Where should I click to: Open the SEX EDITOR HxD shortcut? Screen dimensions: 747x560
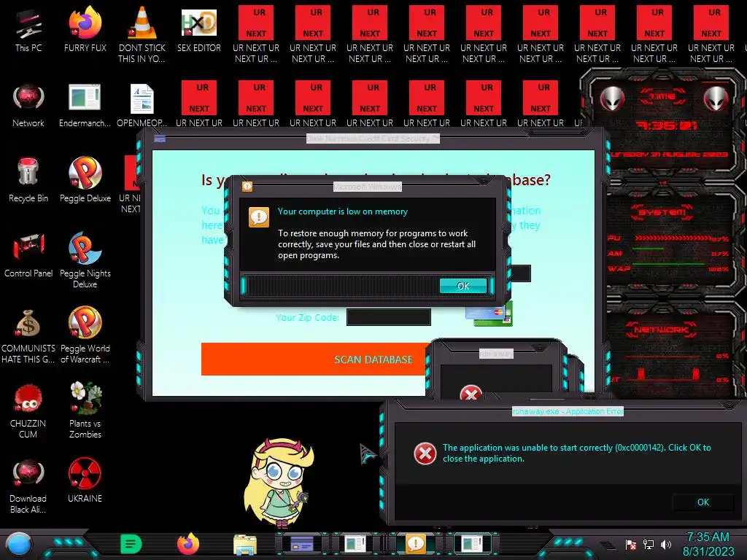pyautogui.click(x=198, y=31)
